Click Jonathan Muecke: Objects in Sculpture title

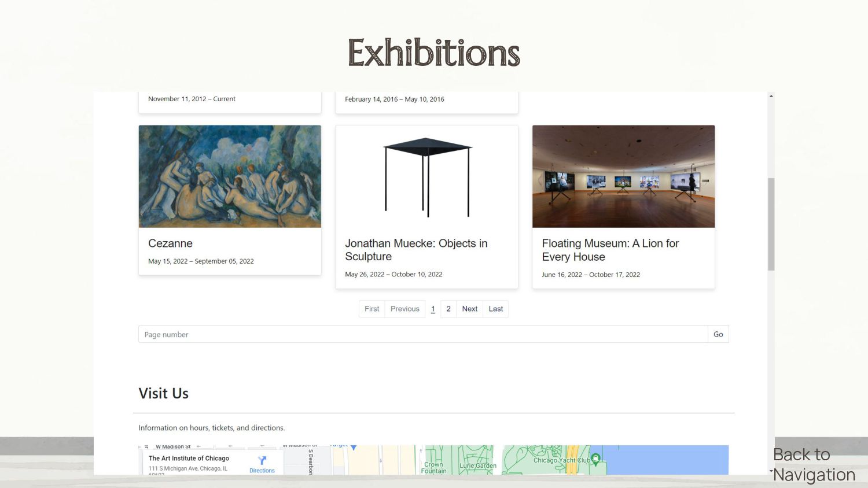click(416, 250)
